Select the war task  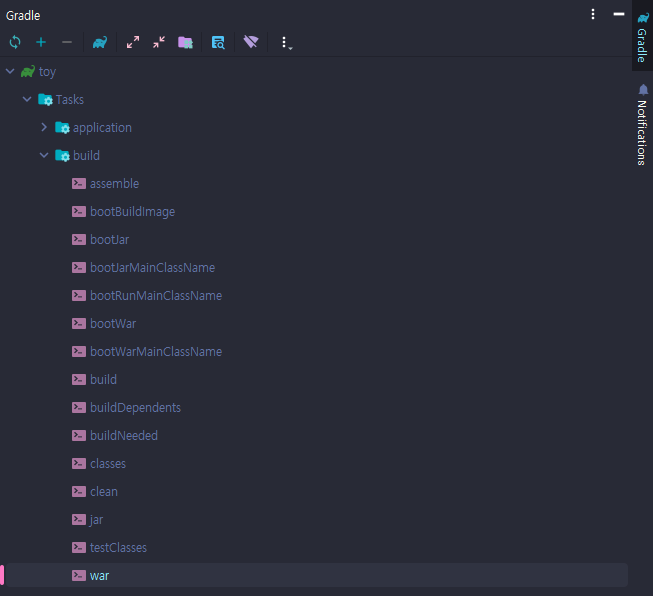(317, 575)
